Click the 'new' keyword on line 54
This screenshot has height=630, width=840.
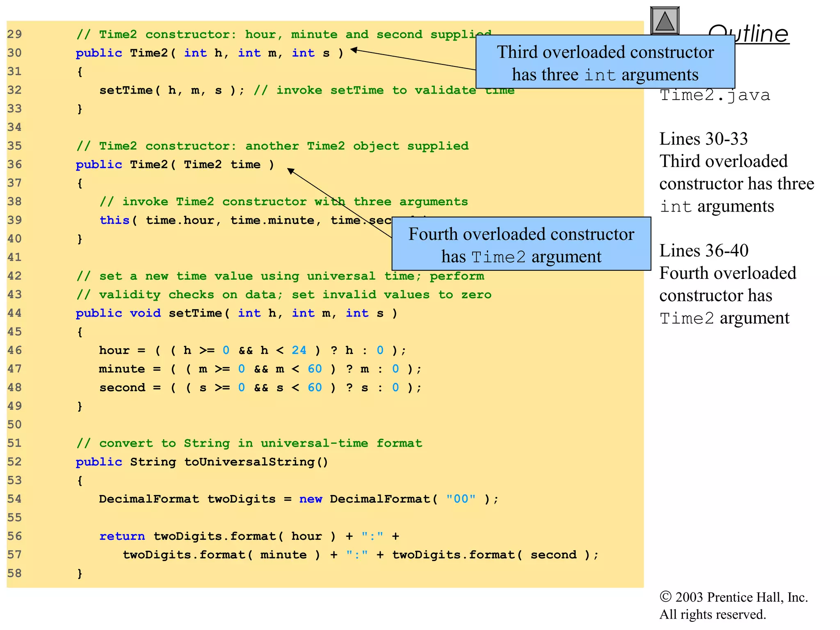point(310,499)
